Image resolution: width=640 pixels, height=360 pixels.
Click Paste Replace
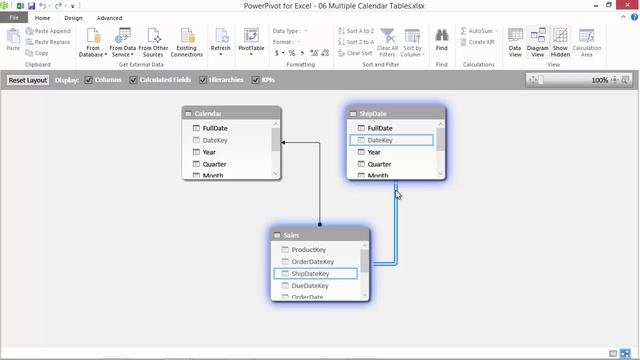click(48, 42)
